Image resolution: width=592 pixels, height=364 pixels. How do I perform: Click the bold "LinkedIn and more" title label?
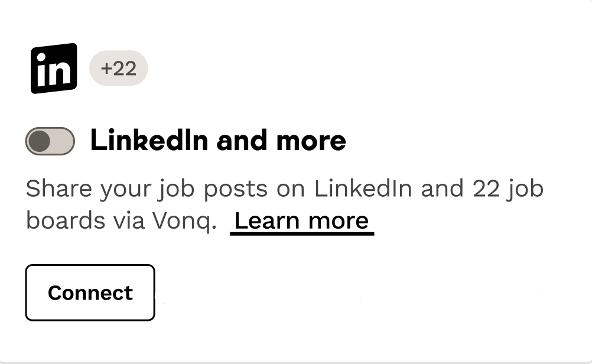pos(217,141)
